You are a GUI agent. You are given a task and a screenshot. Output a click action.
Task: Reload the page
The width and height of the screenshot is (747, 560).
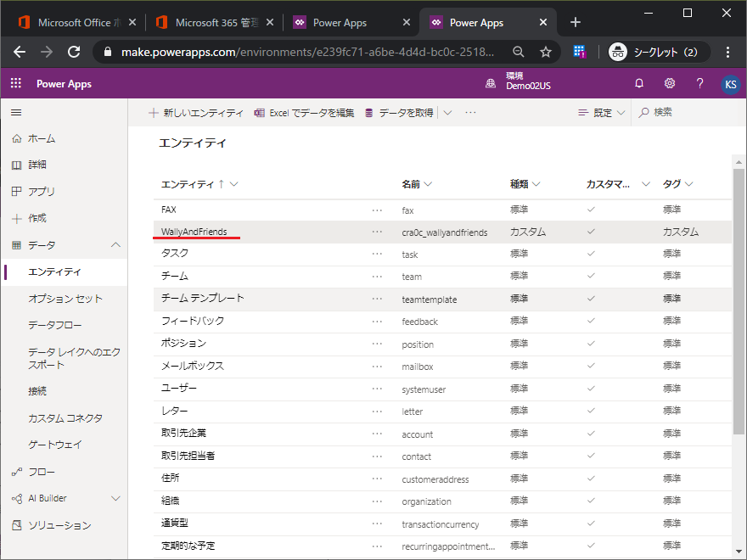coord(74,52)
